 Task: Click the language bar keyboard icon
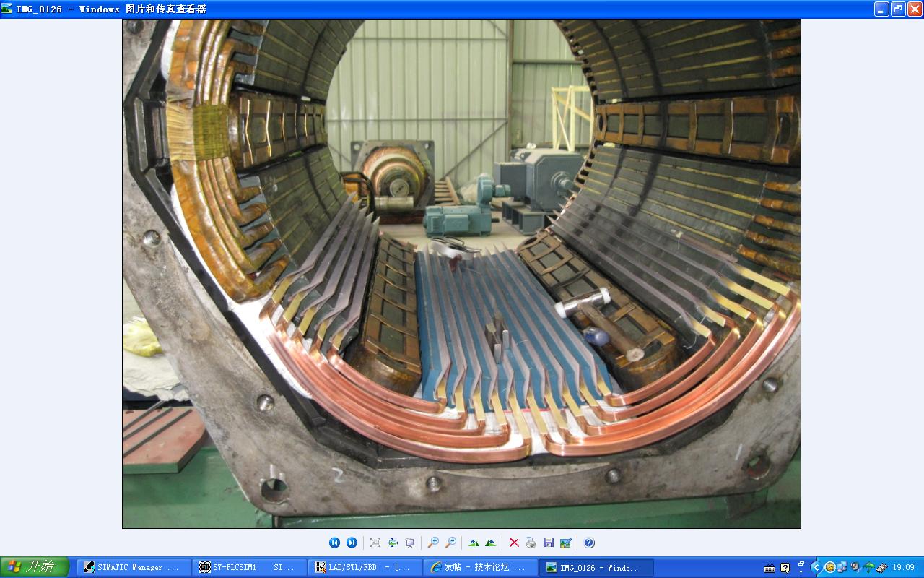pyautogui.click(x=770, y=568)
